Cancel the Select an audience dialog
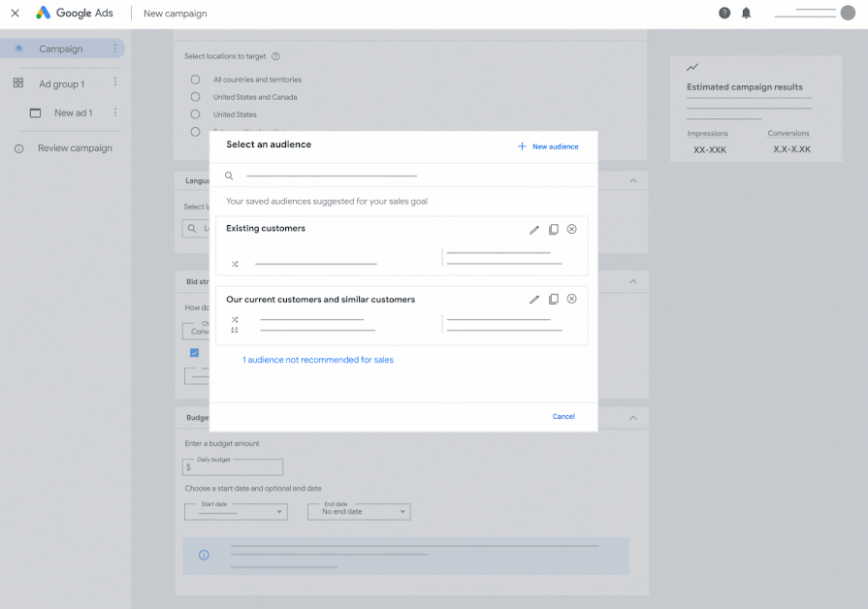 pyautogui.click(x=563, y=416)
